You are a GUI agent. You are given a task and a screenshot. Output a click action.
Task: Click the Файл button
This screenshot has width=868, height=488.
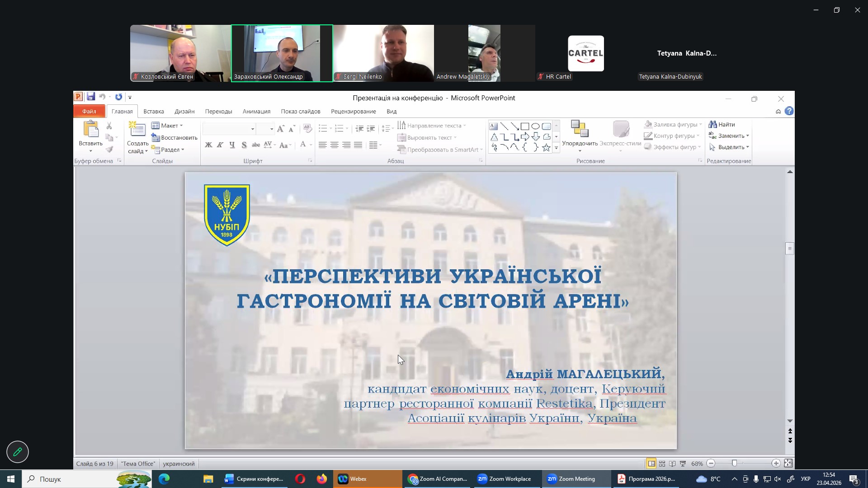pyautogui.click(x=89, y=111)
